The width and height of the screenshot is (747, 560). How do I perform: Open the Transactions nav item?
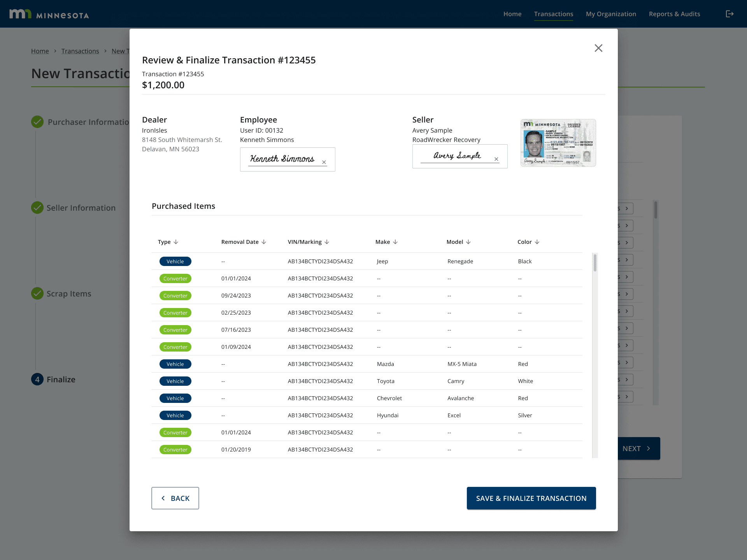554,14
